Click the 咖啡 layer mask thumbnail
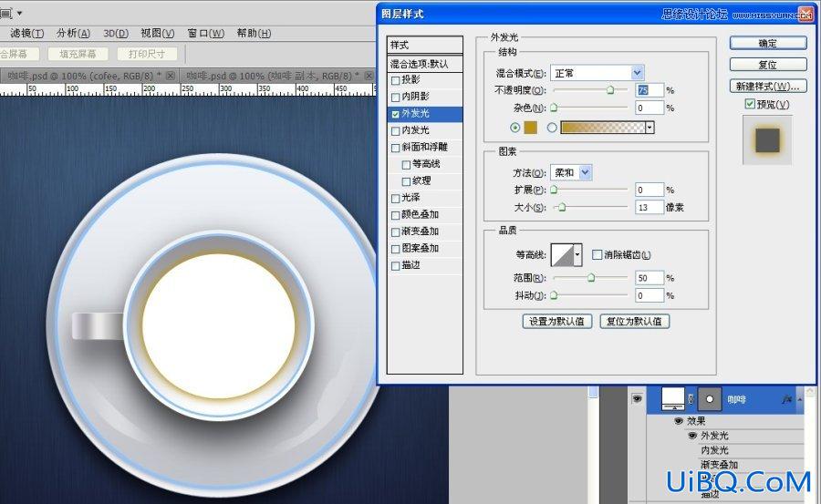Viewport: 821px width, 504px height. pos(710,399)
